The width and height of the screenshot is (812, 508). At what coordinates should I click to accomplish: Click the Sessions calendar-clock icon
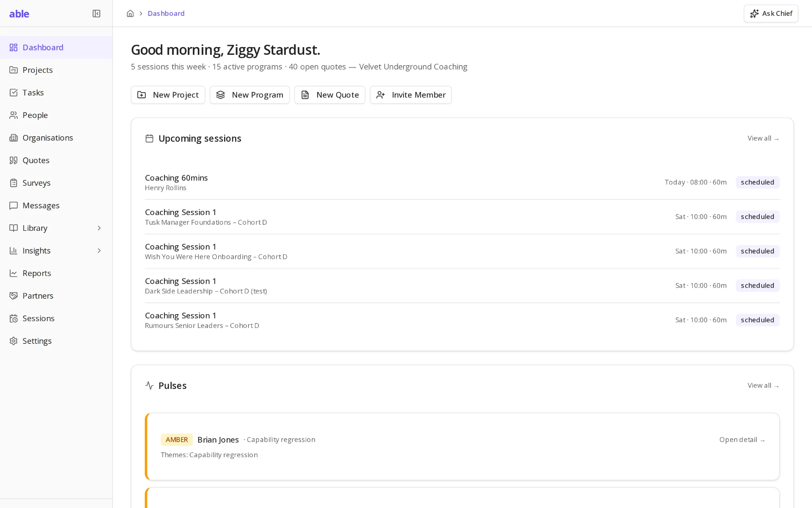(13, 318)
